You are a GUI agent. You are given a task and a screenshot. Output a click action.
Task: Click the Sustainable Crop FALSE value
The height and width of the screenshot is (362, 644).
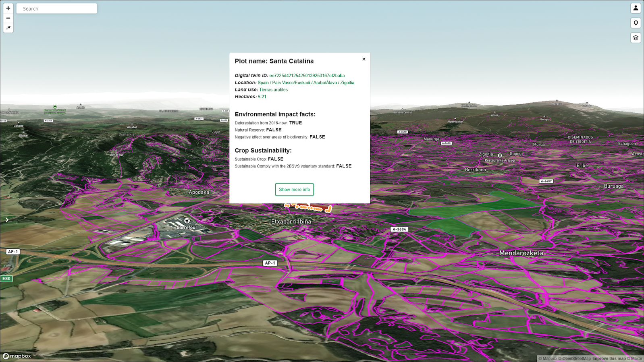tap(276, 159)
